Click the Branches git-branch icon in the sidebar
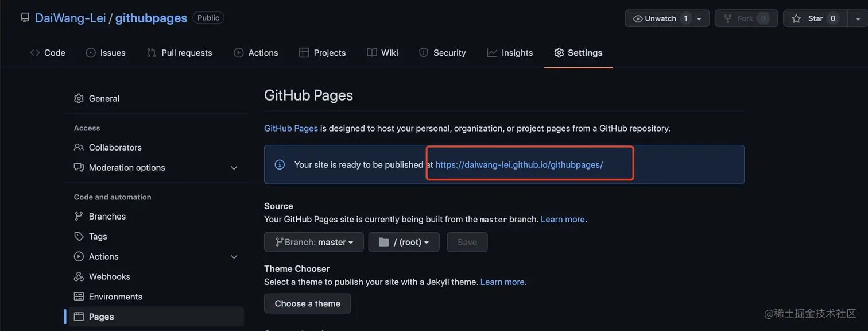Viewport: 868px width, 331px height. 79,216
